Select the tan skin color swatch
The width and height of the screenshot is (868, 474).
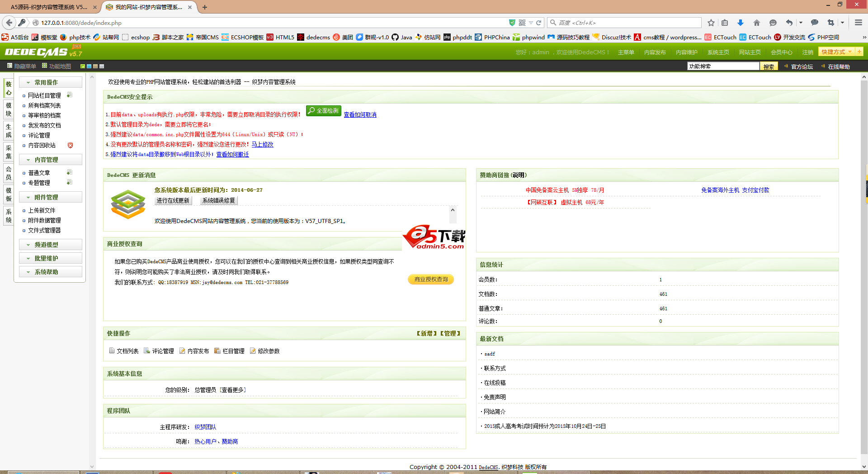pyautogui.click(x=95, y=66)
